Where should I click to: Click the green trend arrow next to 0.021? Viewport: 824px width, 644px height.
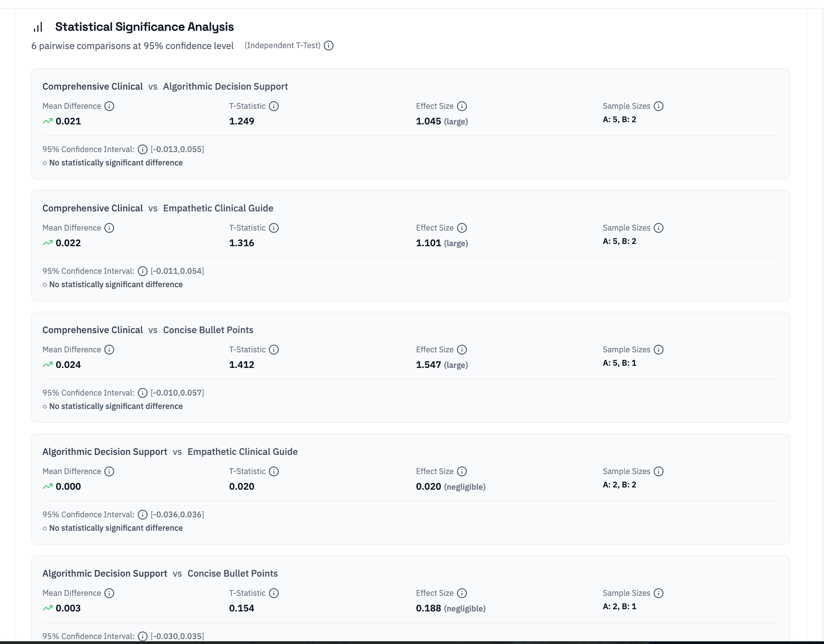point(48,121)
